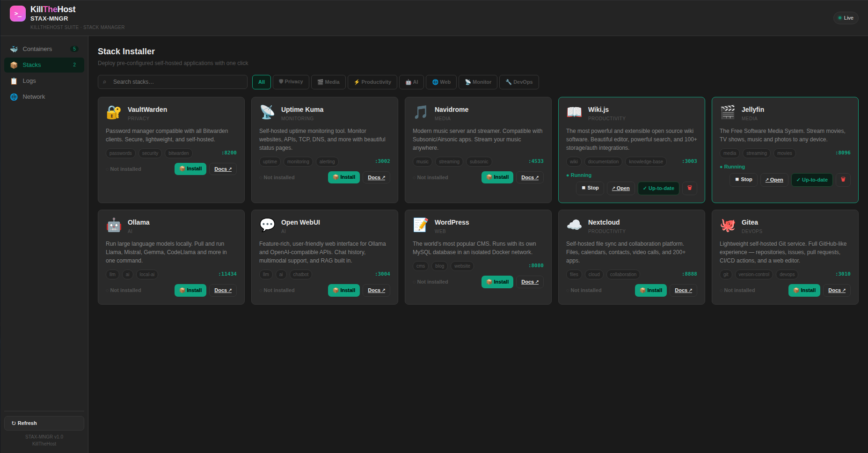Click the search magnifier icon
Image resolution: width=868 pixels, height=453 pixels.
105,82
